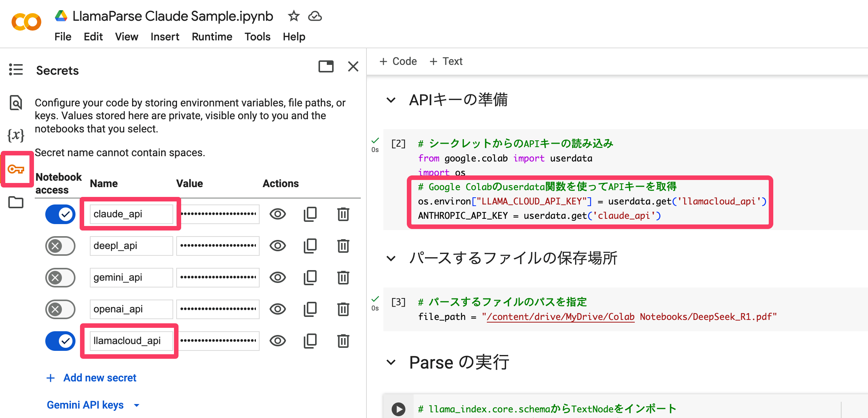The image size is (868, 418).
Task: Open the table of contents sidebar icon
Action: click(16, 69)
